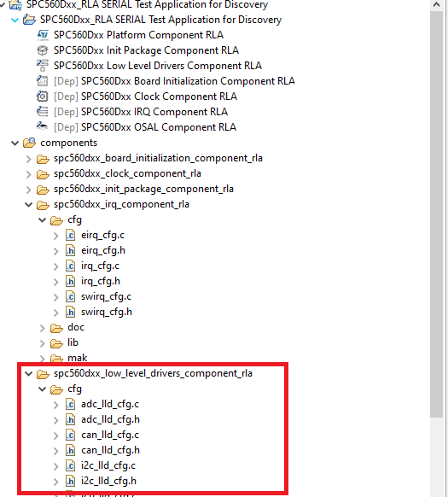Expand spc560dxx_board_initialization_component_rla folder

[28, 159]
